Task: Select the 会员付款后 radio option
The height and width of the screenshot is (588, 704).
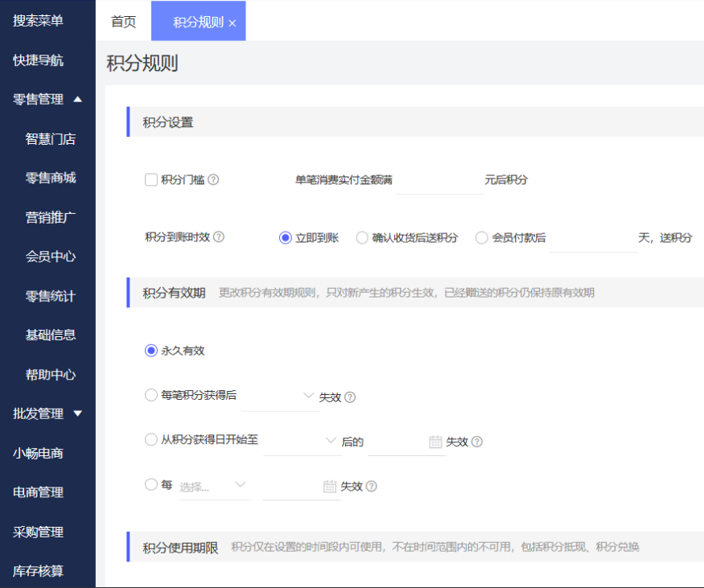Action: tap(481, 237)
